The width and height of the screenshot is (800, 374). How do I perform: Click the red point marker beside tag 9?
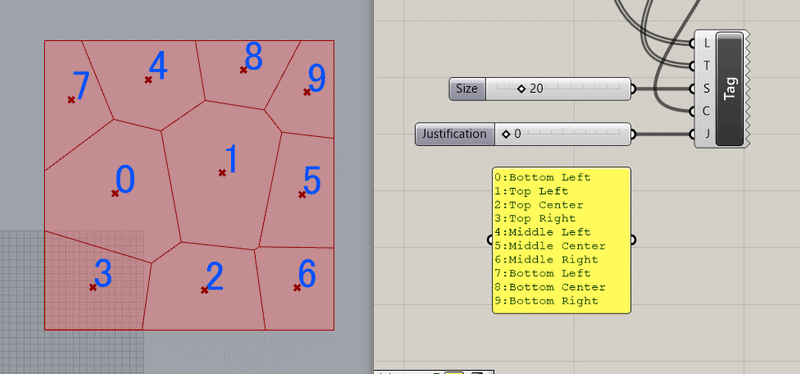pyautogui.click(x=307, y=92)
